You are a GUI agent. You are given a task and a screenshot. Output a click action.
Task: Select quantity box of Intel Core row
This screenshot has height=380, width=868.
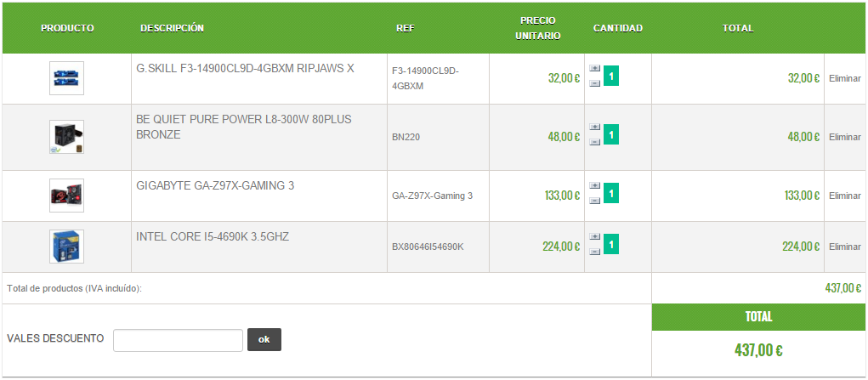611,244
